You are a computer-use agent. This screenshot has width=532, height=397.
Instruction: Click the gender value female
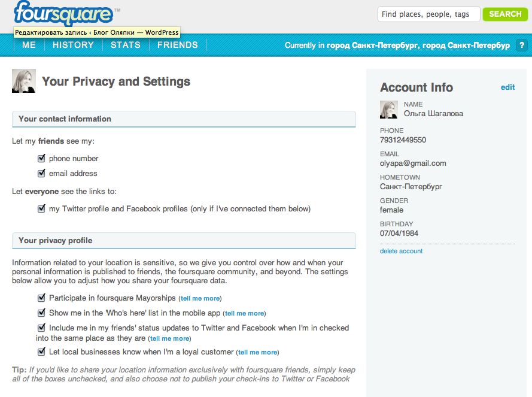pyautogui.click(x=391, y=210)
